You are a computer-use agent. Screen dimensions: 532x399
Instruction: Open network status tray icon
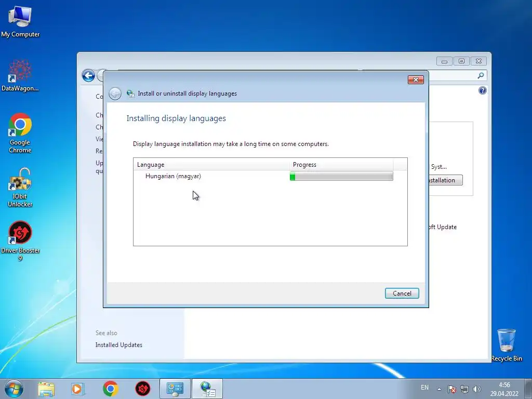464,389
